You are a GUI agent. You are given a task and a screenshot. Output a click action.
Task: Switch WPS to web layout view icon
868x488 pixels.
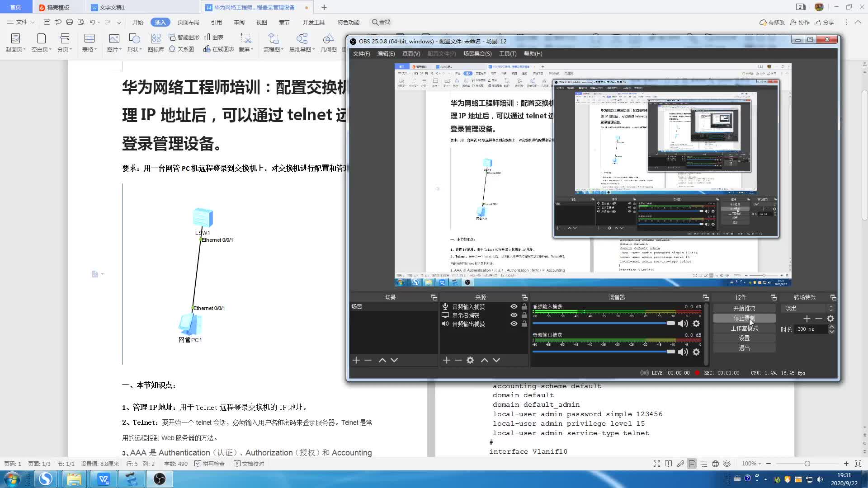point(715,464)
